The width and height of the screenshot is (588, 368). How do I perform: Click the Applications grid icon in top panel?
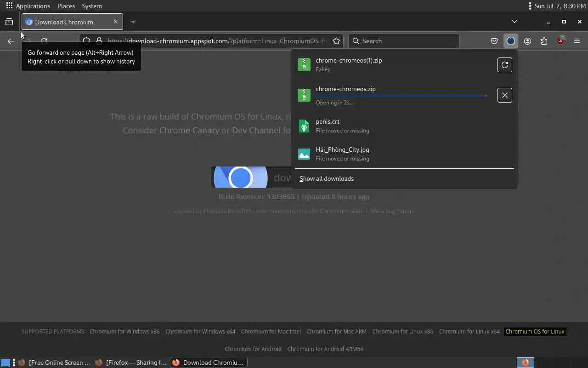tap(9, 6)
